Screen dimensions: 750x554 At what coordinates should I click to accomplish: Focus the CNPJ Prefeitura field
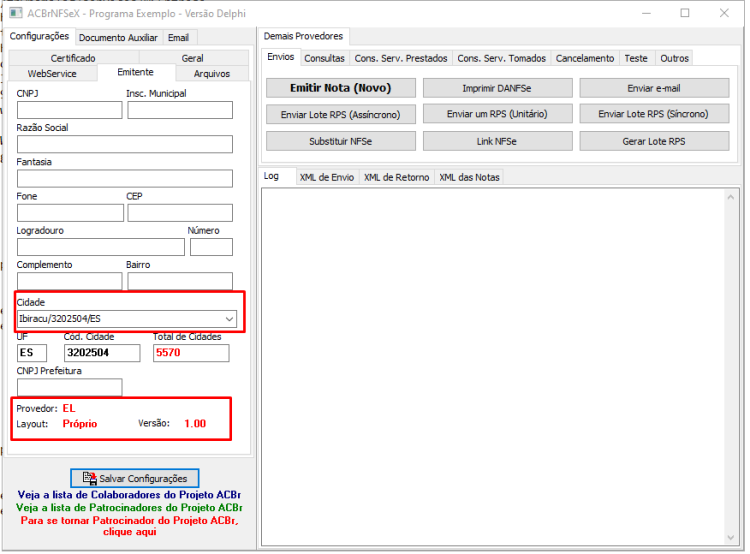click(69, 388)
